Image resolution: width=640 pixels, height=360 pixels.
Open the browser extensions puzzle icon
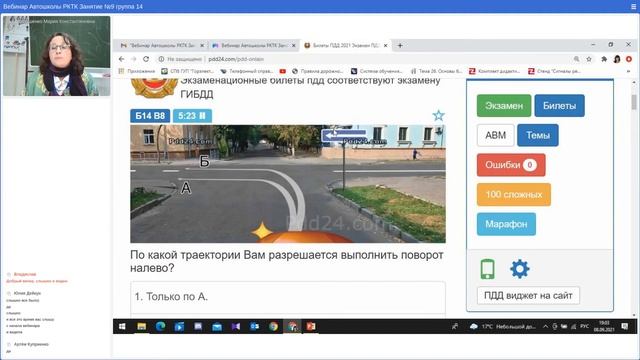pyautogui.click(x=604, y=59)
